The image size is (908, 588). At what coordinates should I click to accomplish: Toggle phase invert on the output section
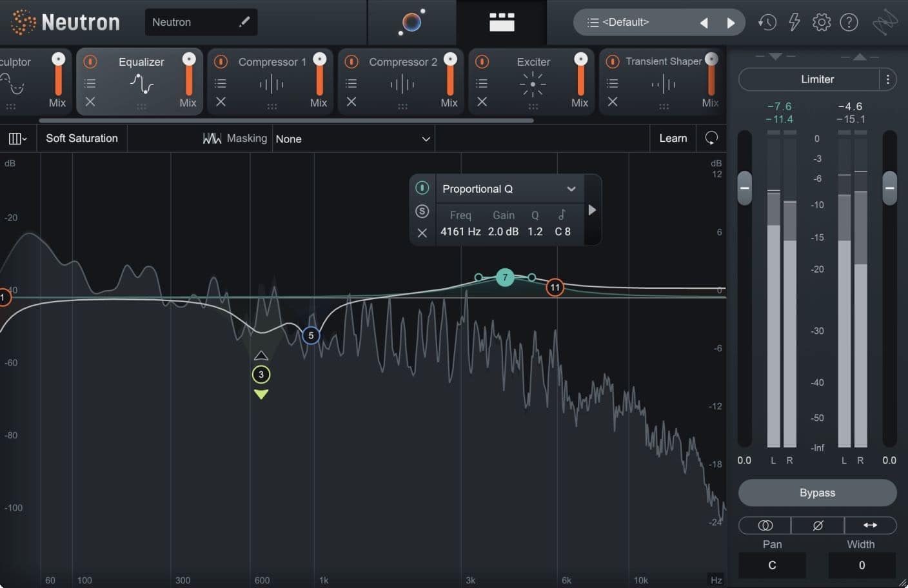[x=817, y=525]
